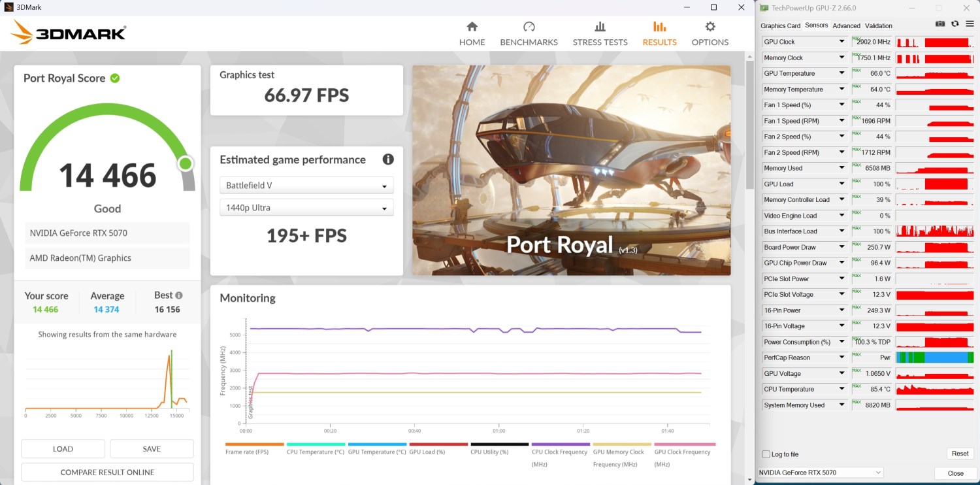
Task: Enable Log to file checkbox
Action: point(766,454)
